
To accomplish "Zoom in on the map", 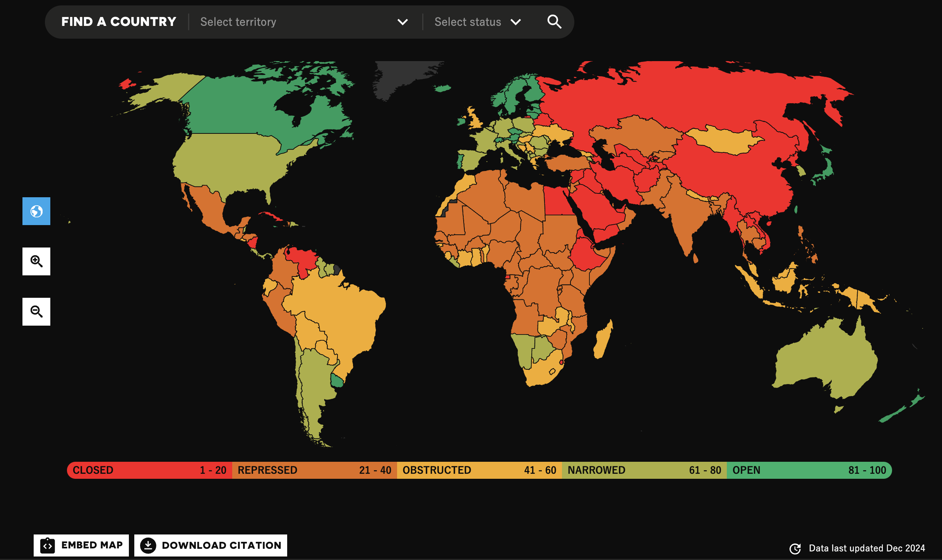I will 36,261.
